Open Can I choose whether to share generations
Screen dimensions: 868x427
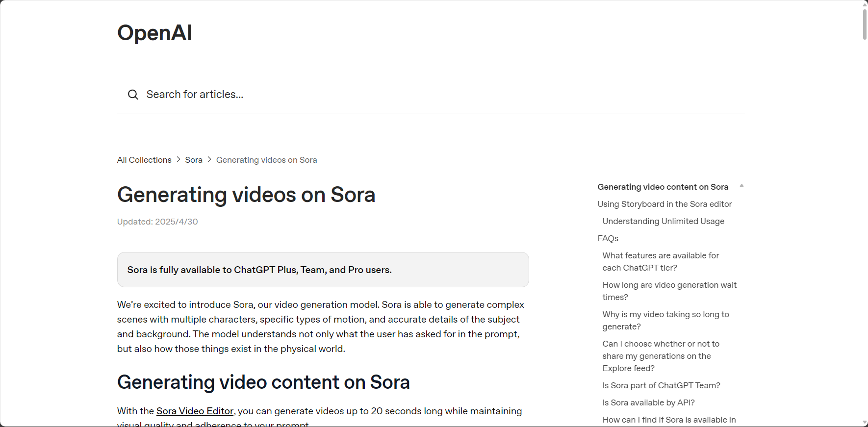tap(661, 356)
